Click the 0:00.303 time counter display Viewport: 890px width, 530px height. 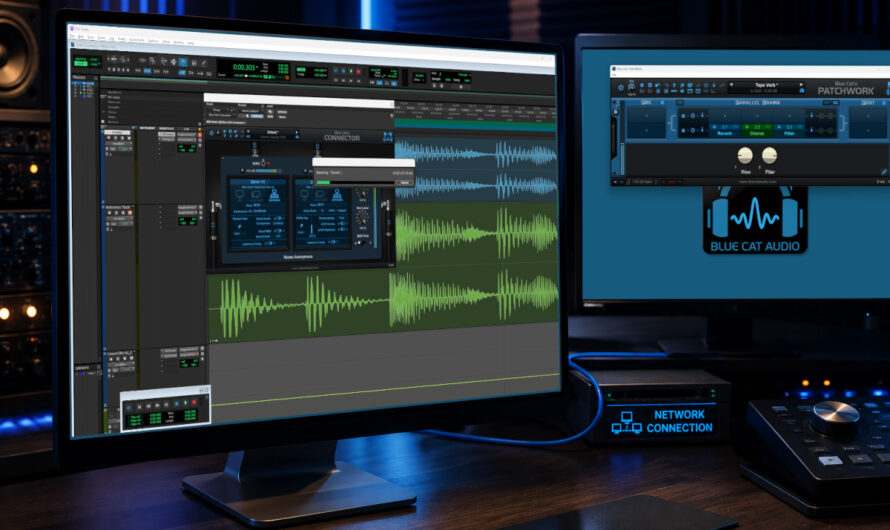(x=244, y=67)
